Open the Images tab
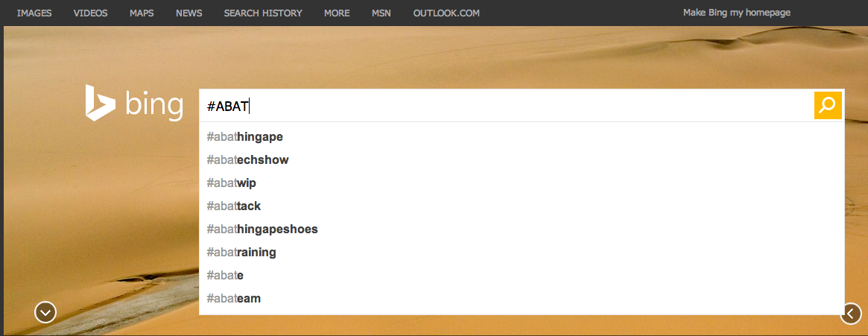Viewport: 868px width, 336px height. 34,13
